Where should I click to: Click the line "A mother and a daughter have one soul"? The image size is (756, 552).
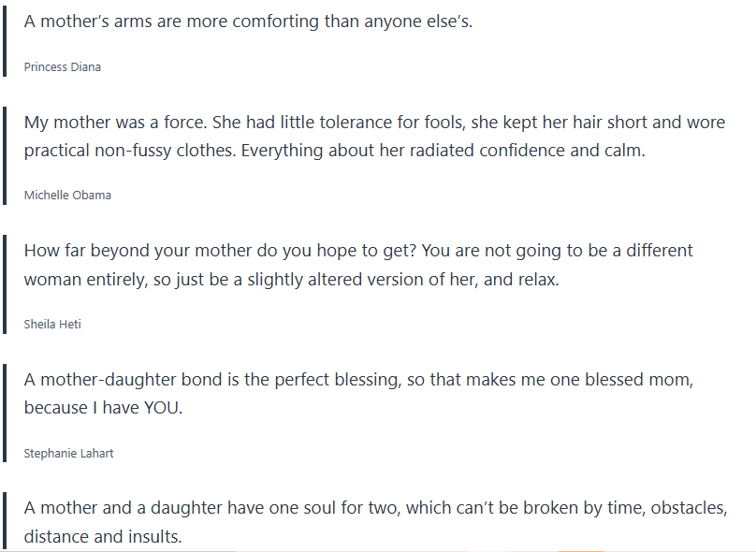coord(374,509)
